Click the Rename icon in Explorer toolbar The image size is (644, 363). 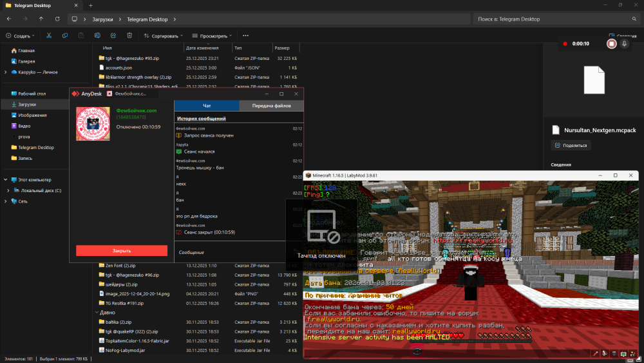coord(97,35)
